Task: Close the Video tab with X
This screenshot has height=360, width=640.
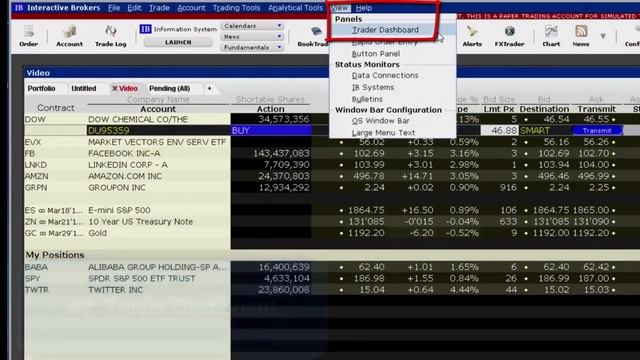Action: tap(115, 89)
